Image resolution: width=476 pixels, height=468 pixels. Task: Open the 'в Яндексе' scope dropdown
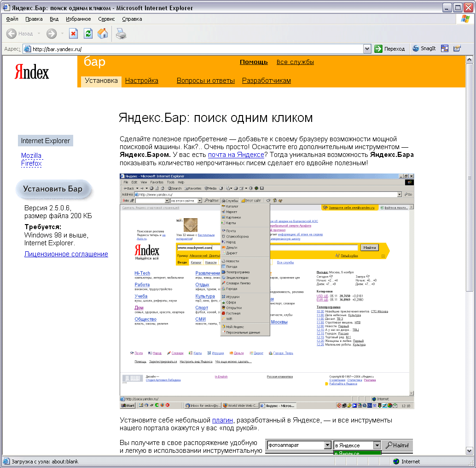click(x=377, y=445)
